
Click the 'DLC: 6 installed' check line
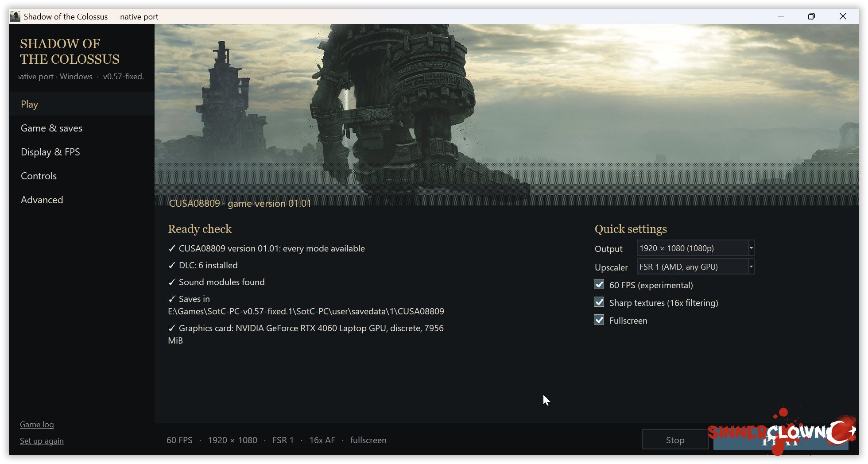click(x=203, y=265)
